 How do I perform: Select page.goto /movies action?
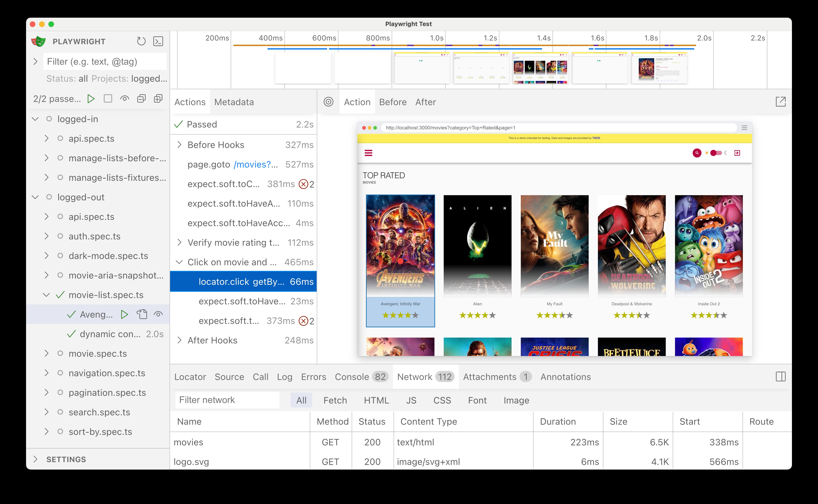pos(243,164)
